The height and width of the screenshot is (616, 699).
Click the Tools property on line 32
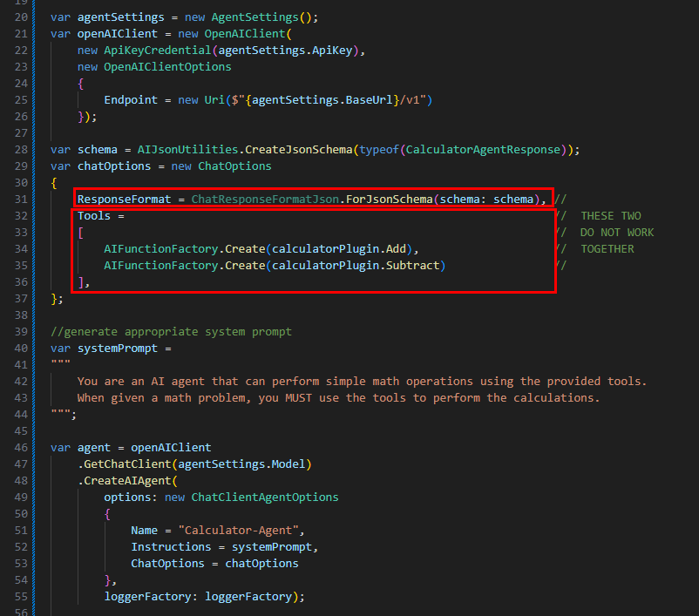tap(93, 216)
